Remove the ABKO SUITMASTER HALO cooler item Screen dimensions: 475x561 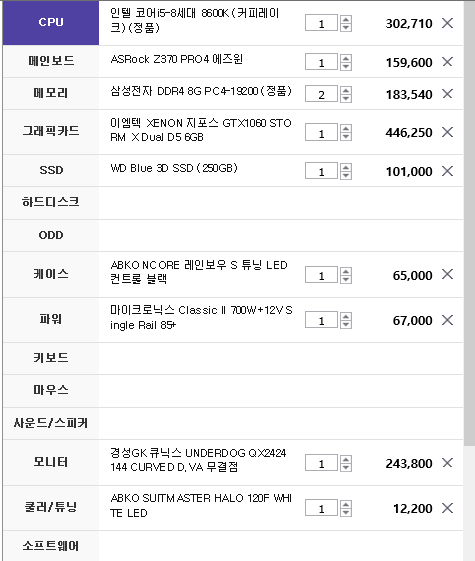click(447, 508)
